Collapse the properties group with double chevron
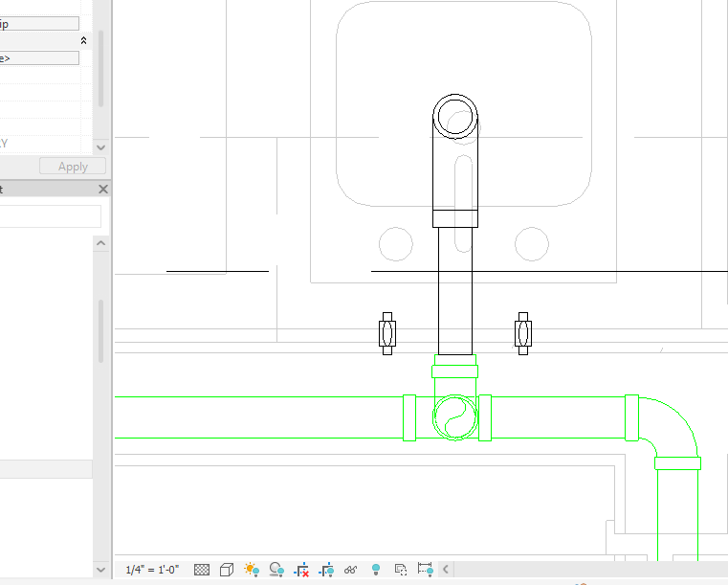 pos(83,41)
